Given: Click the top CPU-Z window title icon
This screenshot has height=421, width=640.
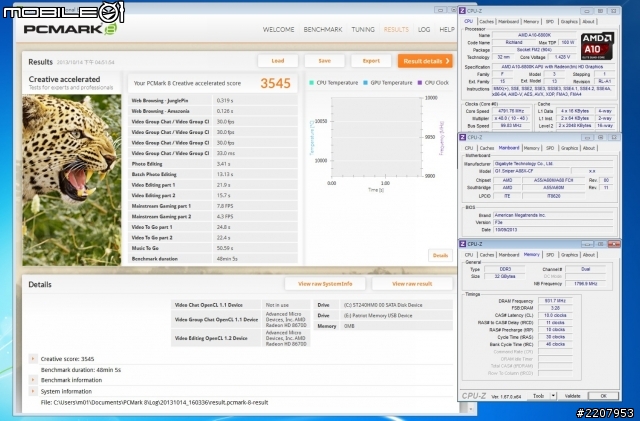Looking at the screenshot, I should click(x=462, y=11).
